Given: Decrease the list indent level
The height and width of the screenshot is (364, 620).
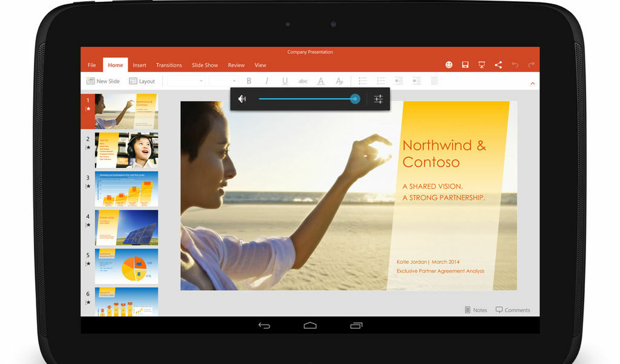Looking at the screenshot, I should pos(398,81).
